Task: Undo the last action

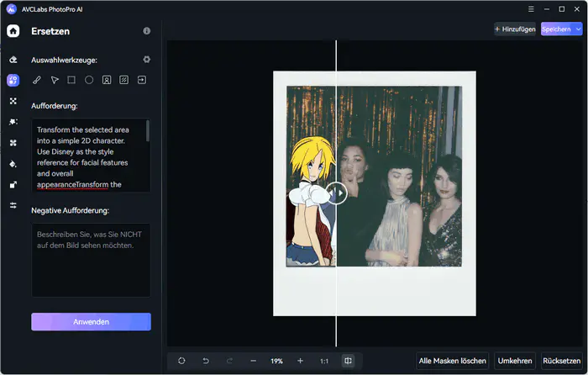Action: pos(206,361)
